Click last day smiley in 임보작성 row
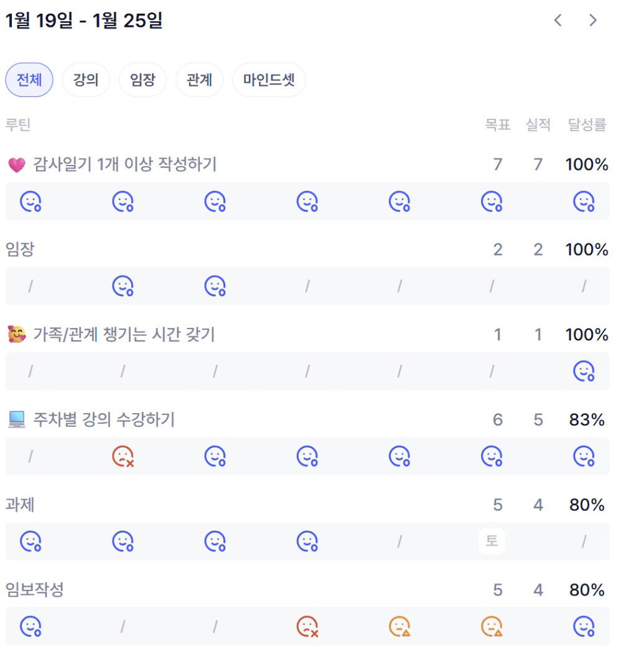The image size is (626, 672). click(584, 626)
